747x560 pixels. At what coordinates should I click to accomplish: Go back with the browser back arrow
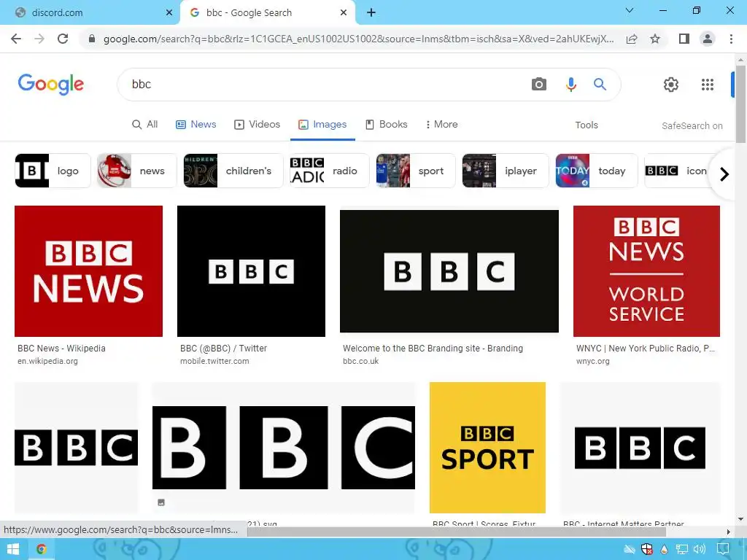pos(16,39)
